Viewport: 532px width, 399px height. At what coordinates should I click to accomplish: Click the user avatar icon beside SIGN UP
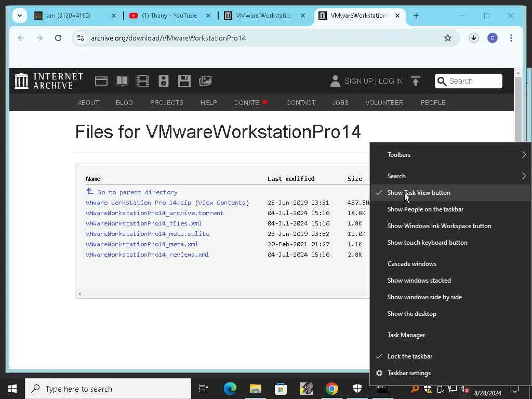tap(335, 81)
